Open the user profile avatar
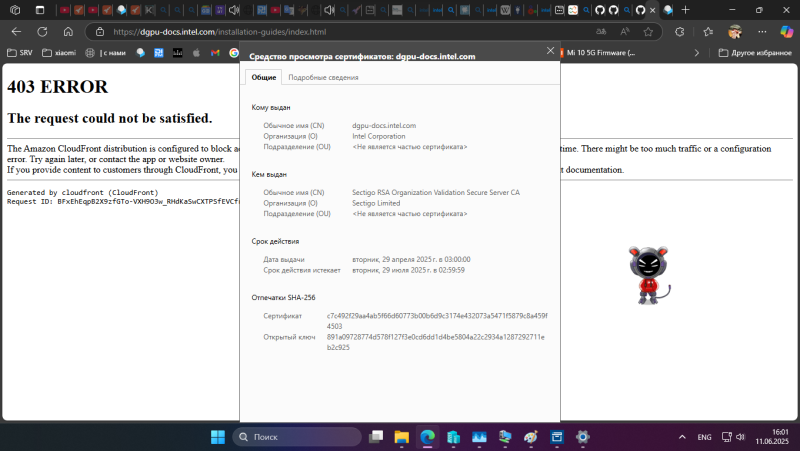800x451 pixels. pyautogui.click(x=735, y=32)
